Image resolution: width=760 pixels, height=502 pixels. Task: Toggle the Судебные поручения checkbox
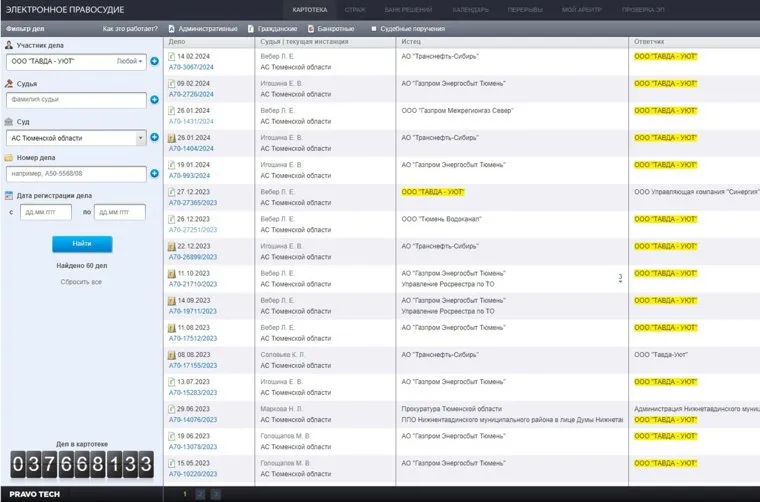(x=374, y=28)
